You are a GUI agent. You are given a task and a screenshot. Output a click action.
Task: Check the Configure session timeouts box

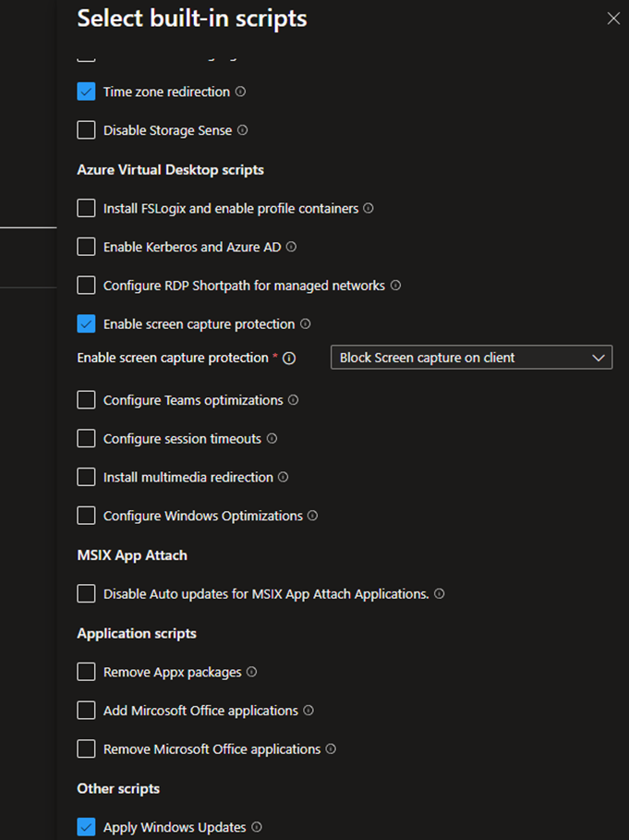[86, 439]
